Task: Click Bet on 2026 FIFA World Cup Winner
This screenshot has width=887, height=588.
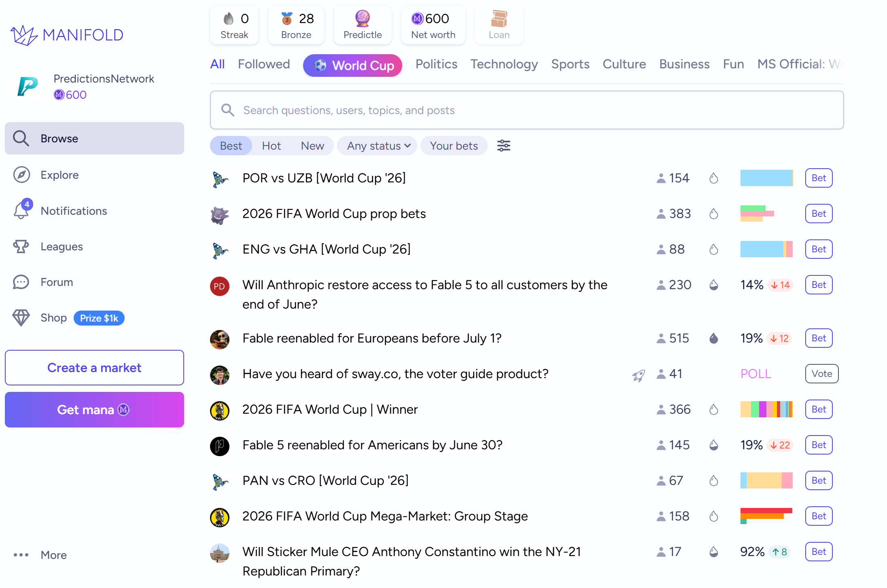Action: [819, 409]
